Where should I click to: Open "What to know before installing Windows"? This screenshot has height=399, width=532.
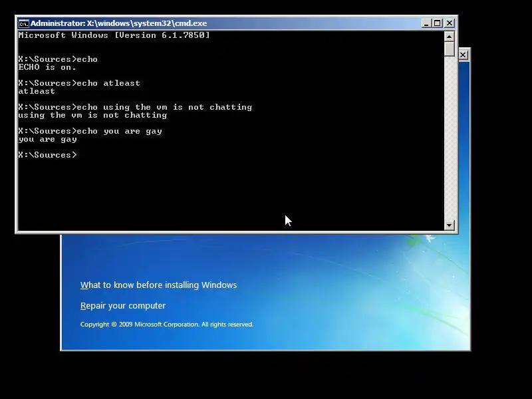(x=158, y=285)
